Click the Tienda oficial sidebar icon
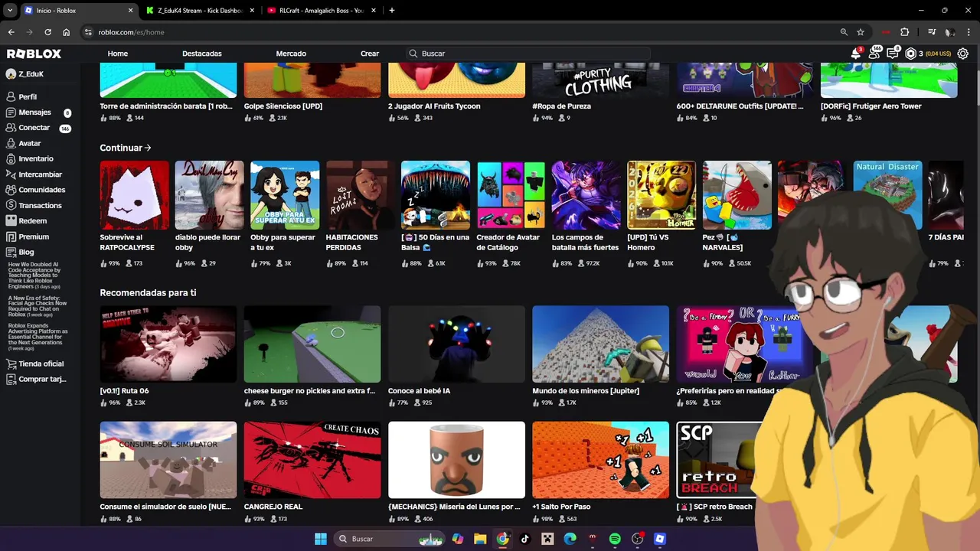The width and height of the screenshot is (980, 551). tap(11, 364)
